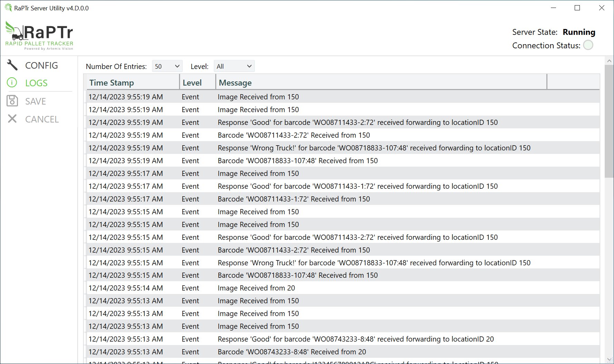614x364 pixels.
Task: Click the LOGS info circle icon
Action: pyautogui.click(x=12, y=83)
